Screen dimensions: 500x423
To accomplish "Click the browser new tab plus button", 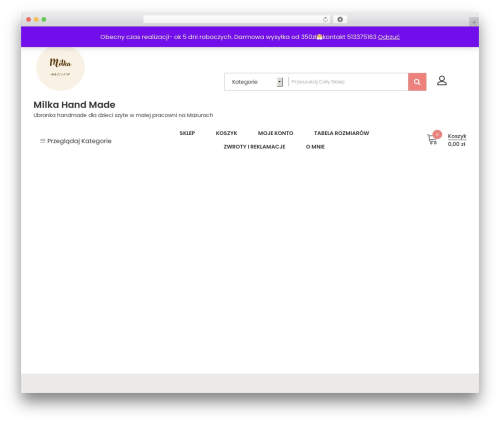I will click(x=474, y=22).
